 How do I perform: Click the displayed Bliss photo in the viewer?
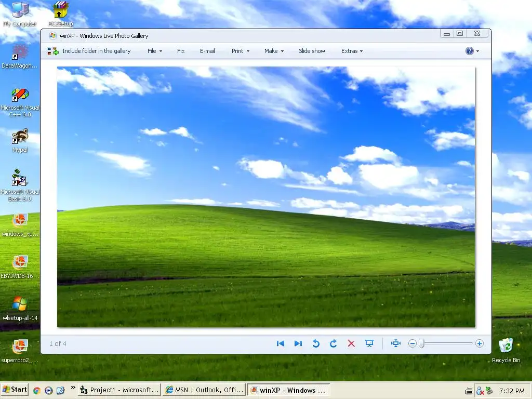click(x=266, y=197)
